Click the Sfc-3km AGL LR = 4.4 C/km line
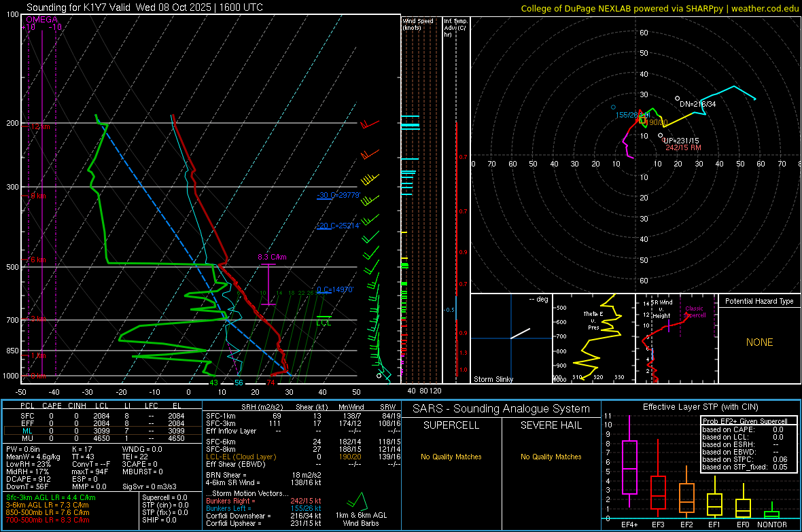The height and width of the screenshot is (532, 802). click(51, 498)
